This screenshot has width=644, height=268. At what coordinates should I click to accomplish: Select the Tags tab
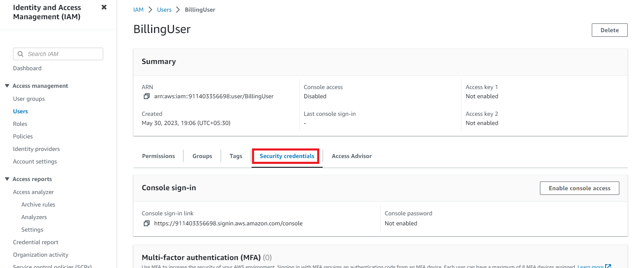tap(236, 156)
